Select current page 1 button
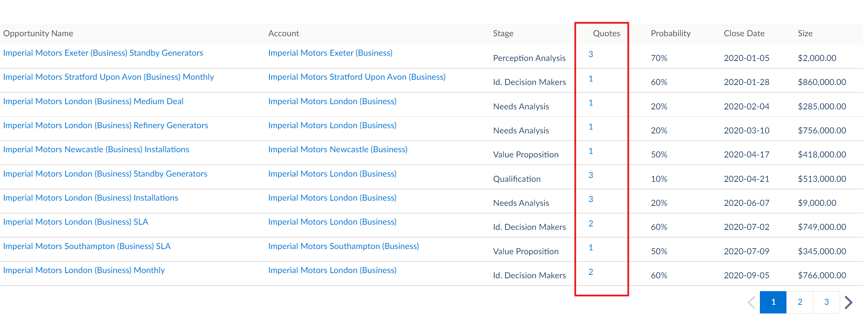Viewport: 868px width, 326px height. pyautogui.click(x=773, y=302)
